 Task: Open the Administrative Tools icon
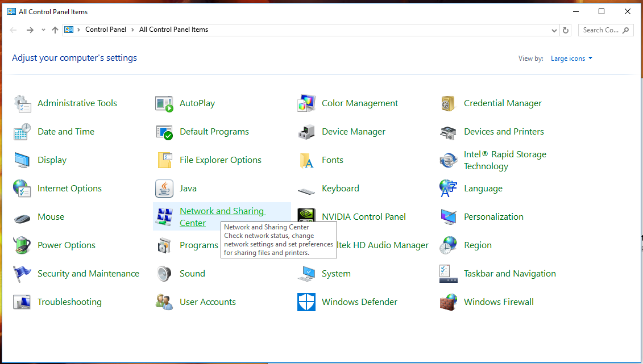[x=22, y=103]
